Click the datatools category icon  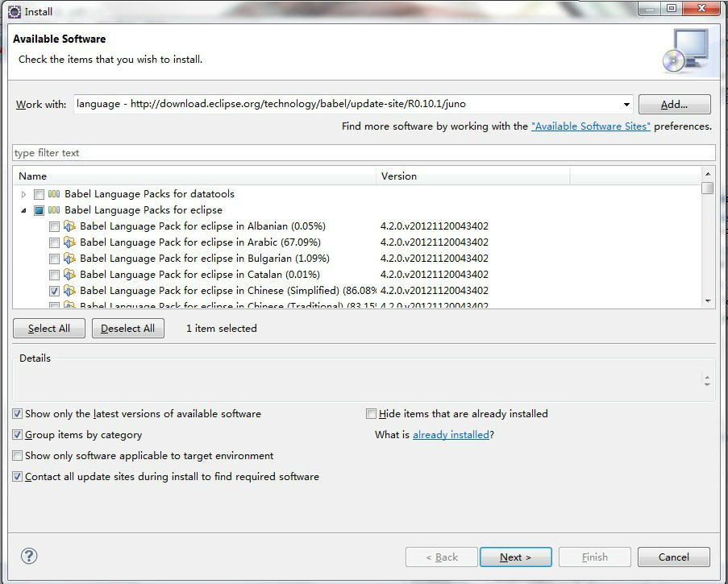(54, 194)
